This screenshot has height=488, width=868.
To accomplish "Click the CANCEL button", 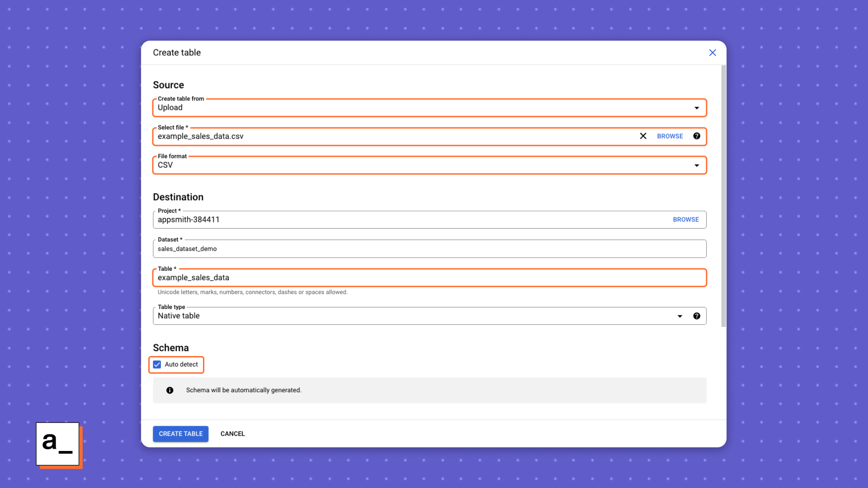I will click(x=232, y=434).
